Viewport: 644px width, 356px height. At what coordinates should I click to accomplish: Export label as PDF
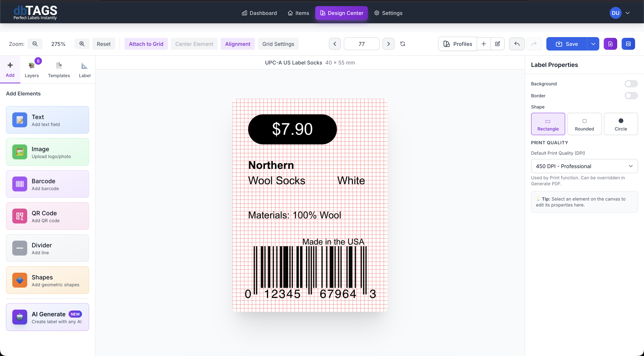(x=610, y=44)
